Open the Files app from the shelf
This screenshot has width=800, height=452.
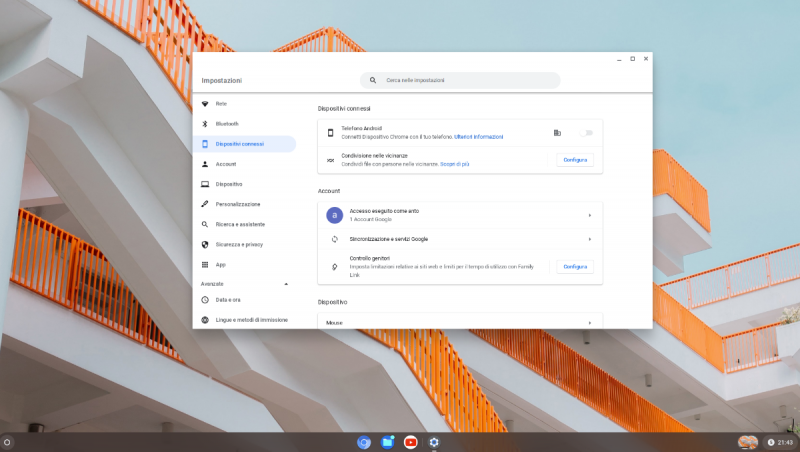[387, 442]
